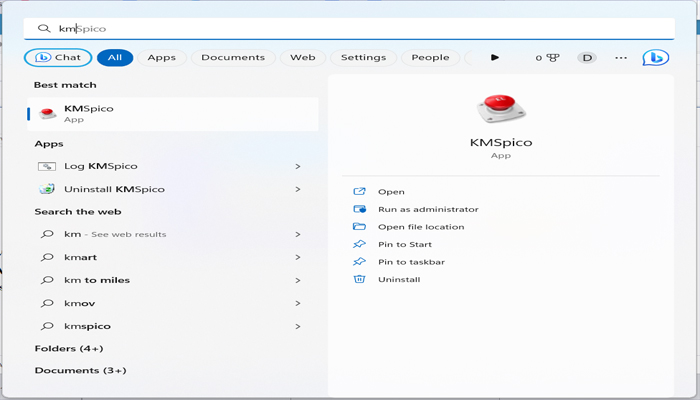Switch to the Documents filter tab
This screenshot has width=700, height=400.
[x=232, y=58]
